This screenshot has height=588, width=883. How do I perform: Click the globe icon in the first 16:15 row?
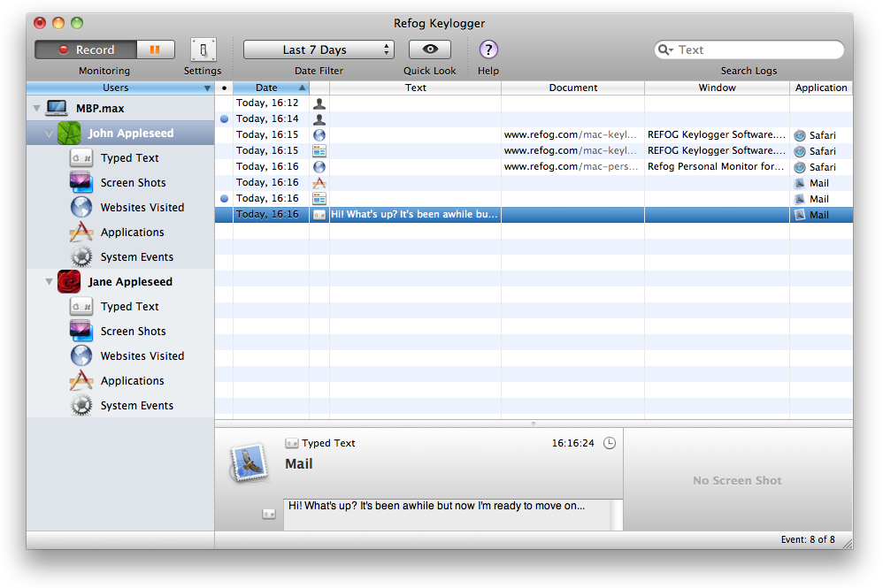click(319, 135)
